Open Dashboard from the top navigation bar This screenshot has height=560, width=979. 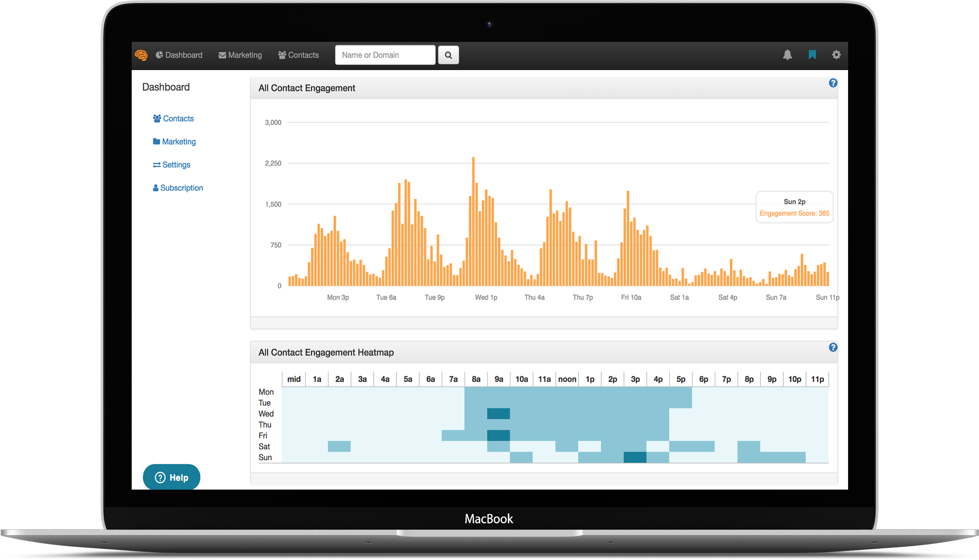179,55
